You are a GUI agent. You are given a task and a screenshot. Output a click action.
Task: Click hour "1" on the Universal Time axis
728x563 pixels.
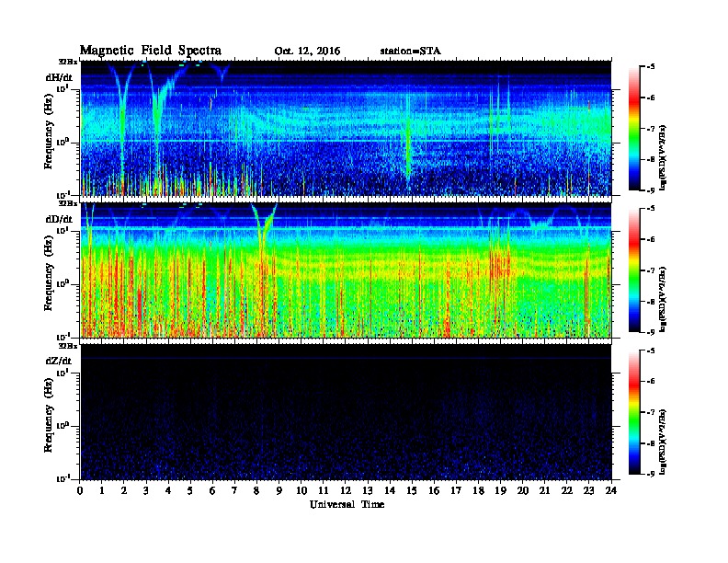point(102,490)
